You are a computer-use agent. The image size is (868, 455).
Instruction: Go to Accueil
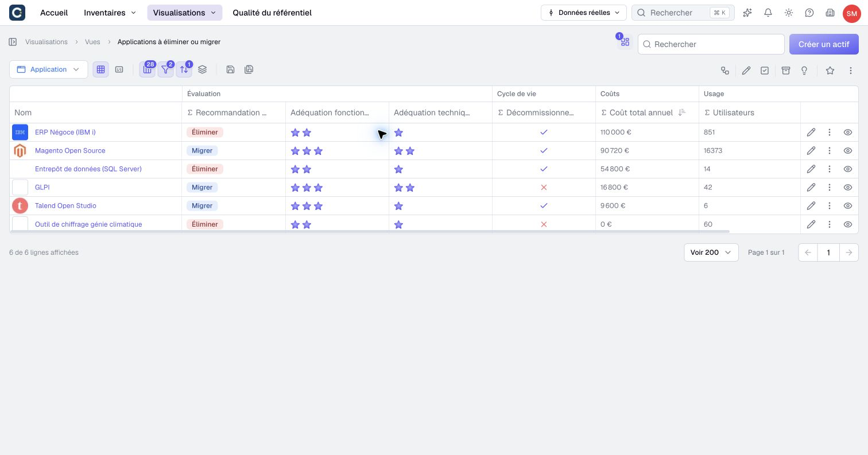click(x=54, y=13)
